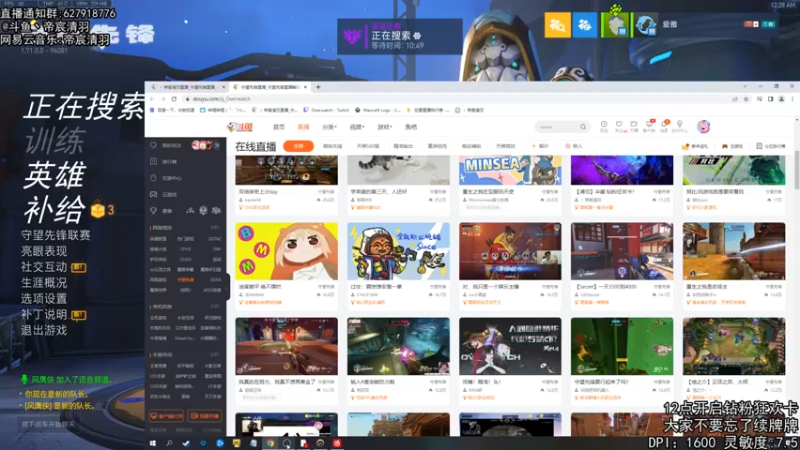The height and width of the screenshot is (450, 800).
Task: Open Windows Start menu
Action: [152, 443]
